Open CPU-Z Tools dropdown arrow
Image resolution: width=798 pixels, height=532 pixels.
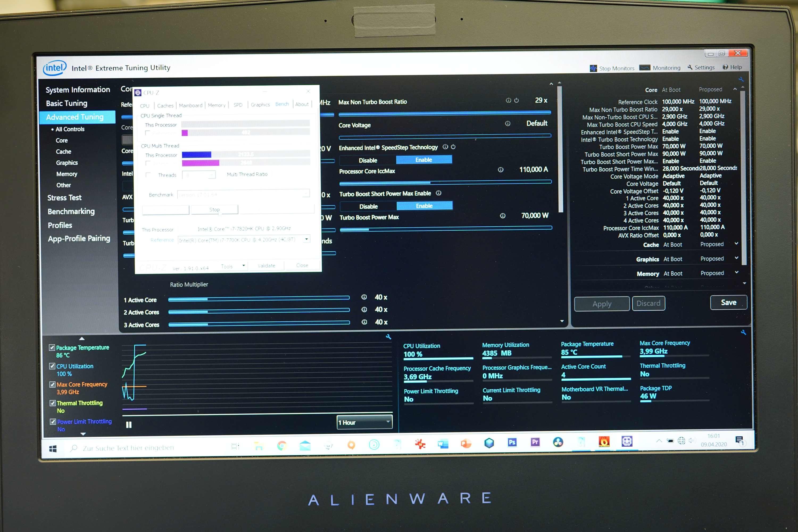244,266
